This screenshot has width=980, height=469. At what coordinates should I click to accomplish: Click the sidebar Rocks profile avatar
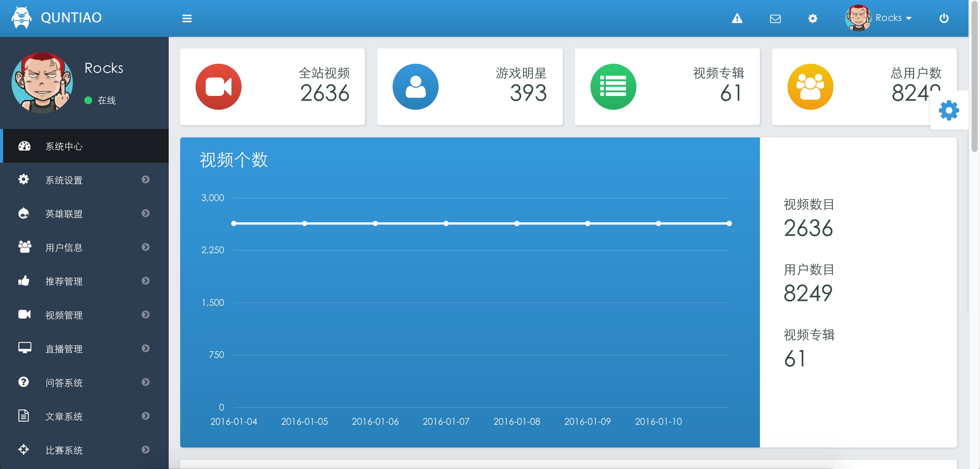click(x=42, y=83)
